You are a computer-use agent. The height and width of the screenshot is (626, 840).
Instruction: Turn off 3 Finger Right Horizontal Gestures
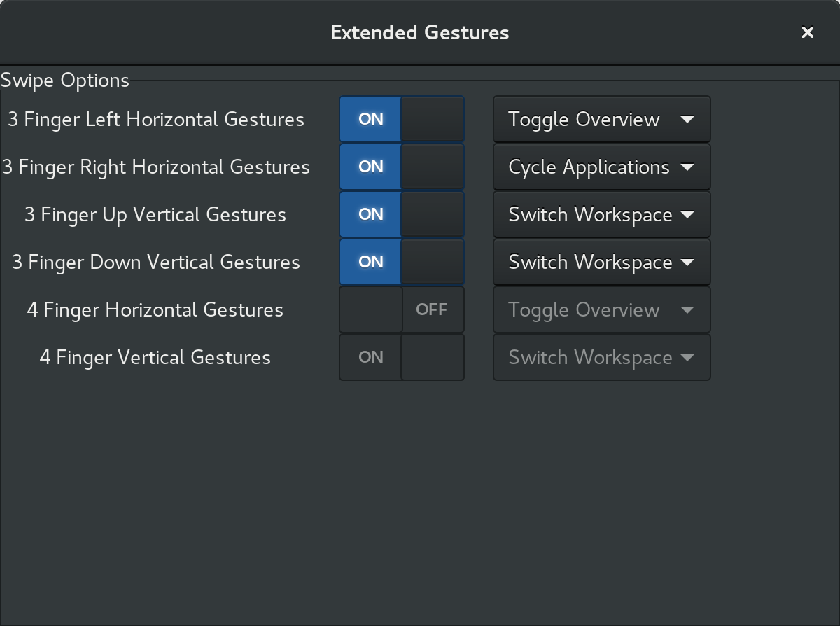point(402,167)
